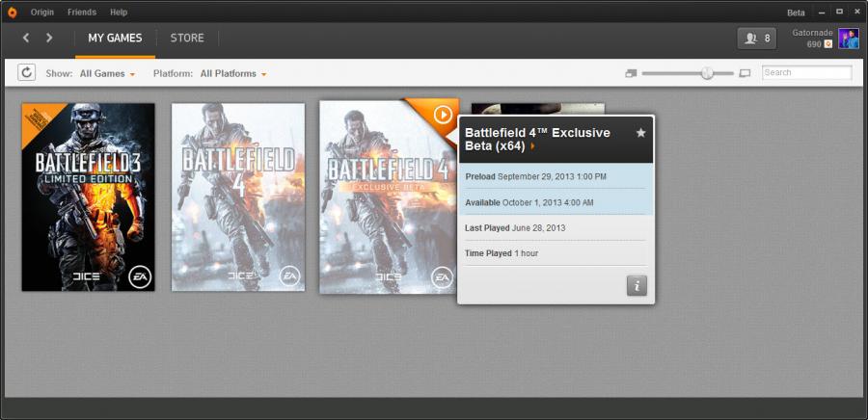
Task: Go forward with the right arrow
Action: (49, 38)
